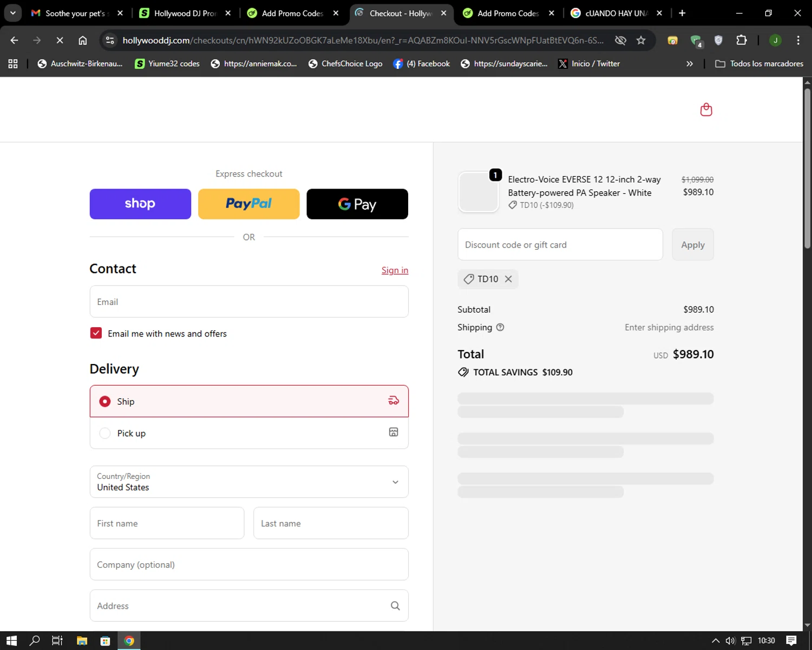Bookmark this page with the star icon
The width and height of the screenshot is (812, 650).
[641, 40]
